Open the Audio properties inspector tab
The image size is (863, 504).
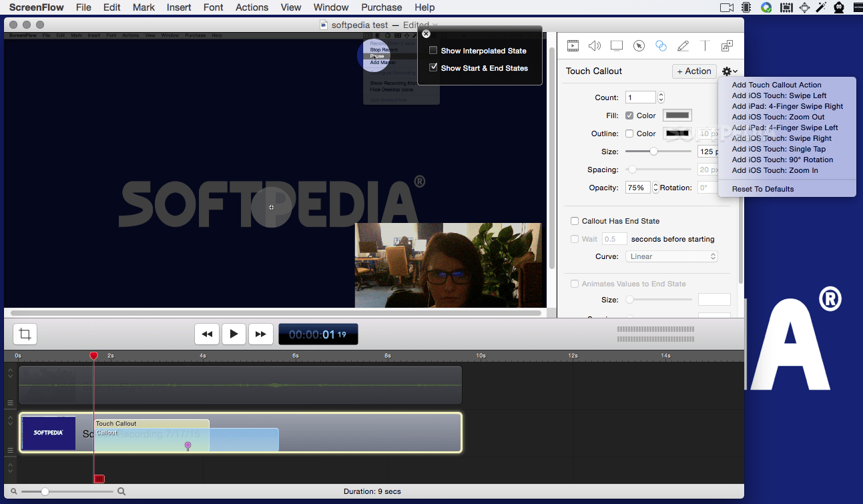595,45
